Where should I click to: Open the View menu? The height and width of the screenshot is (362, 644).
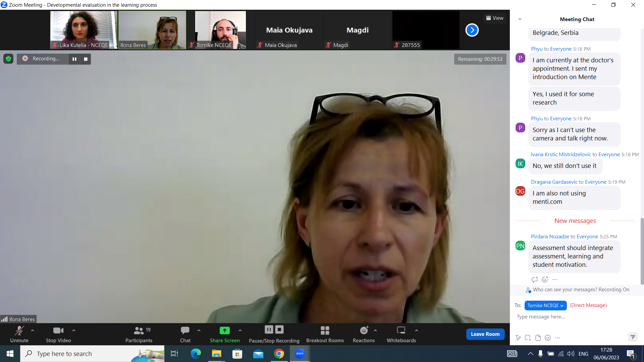pos(495,18)
